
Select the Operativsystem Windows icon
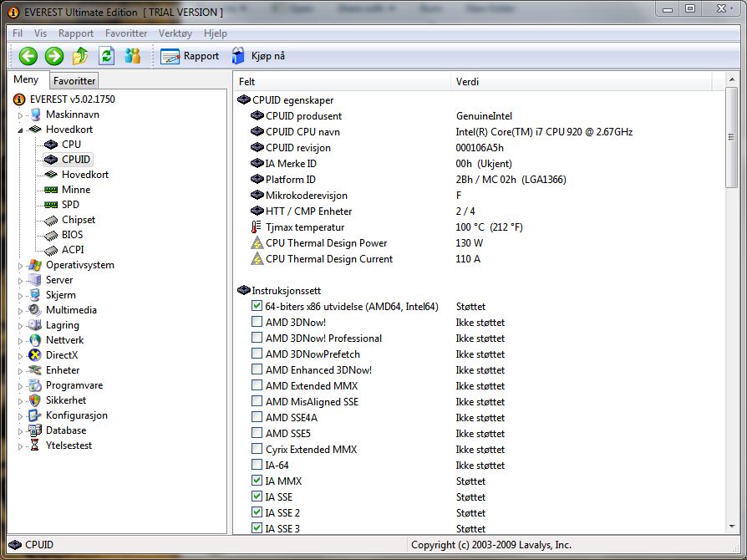click(35, 265)
